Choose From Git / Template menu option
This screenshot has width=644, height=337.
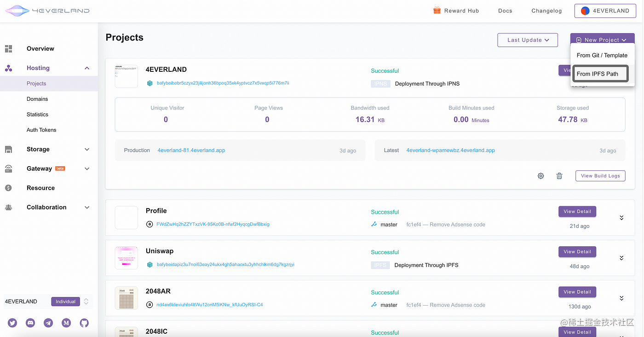point(602,55)
